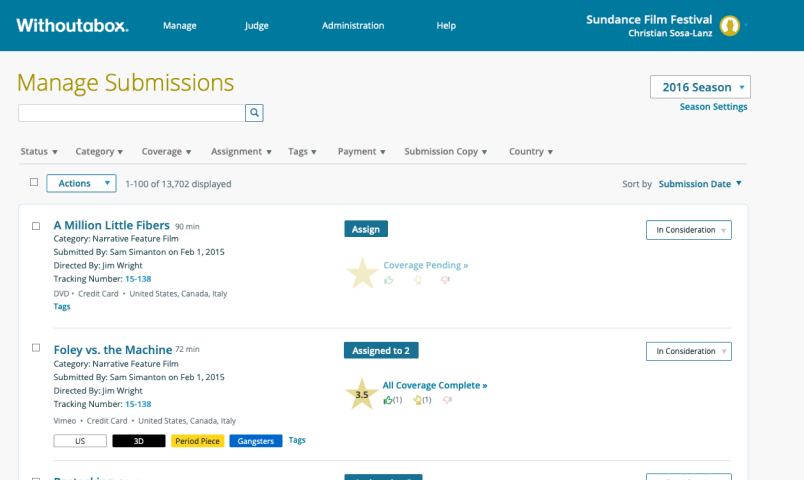Open the Judge menu
The width and height of the screenshot is (804, 480).
pos(257,25)
